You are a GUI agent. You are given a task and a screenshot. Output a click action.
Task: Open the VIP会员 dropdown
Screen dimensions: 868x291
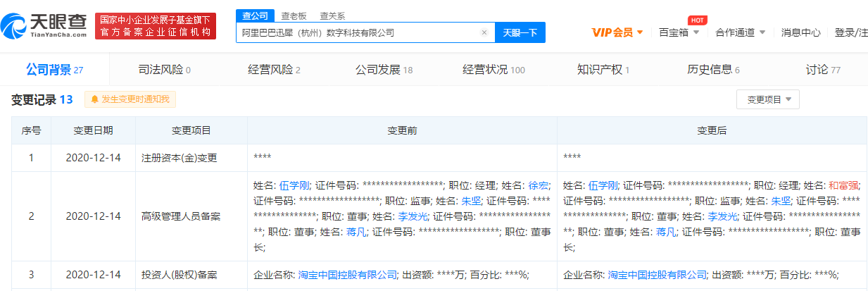[617, 32]
